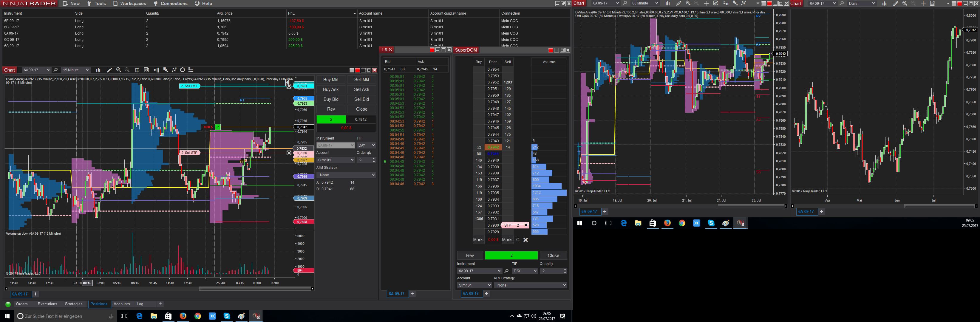Click instrument search magnifier in 15 Minute chart

tap(55, 70)
